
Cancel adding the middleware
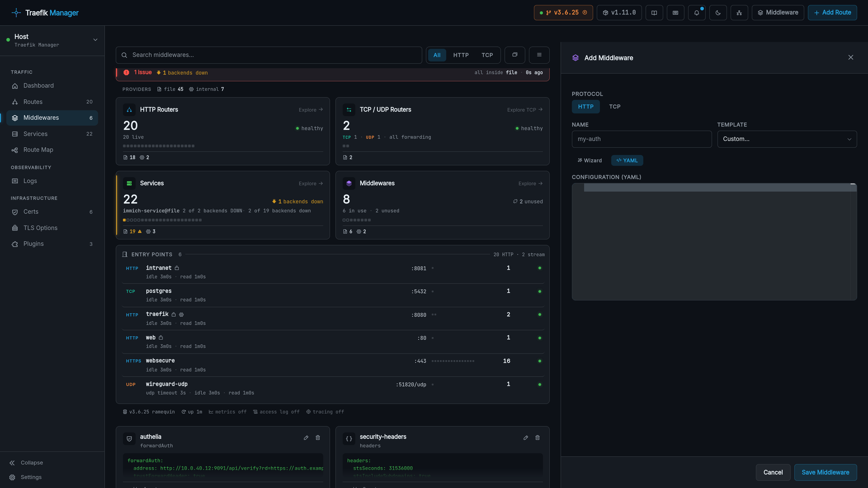click(x=773, y=472)
